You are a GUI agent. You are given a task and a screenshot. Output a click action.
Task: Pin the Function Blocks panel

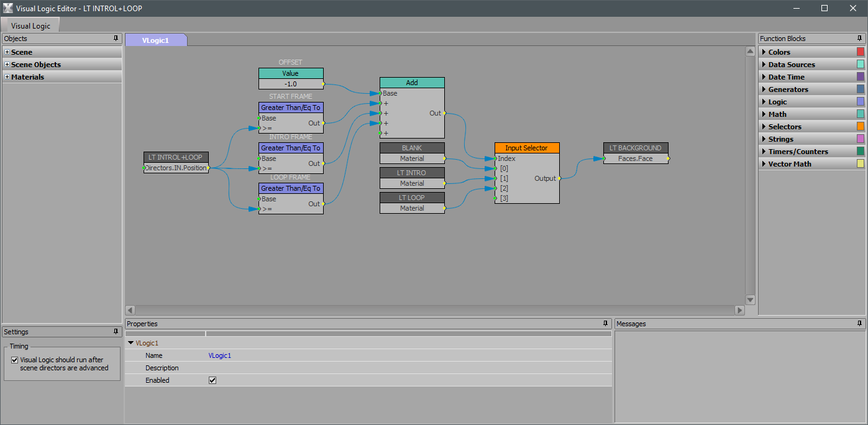pos(860,39)
